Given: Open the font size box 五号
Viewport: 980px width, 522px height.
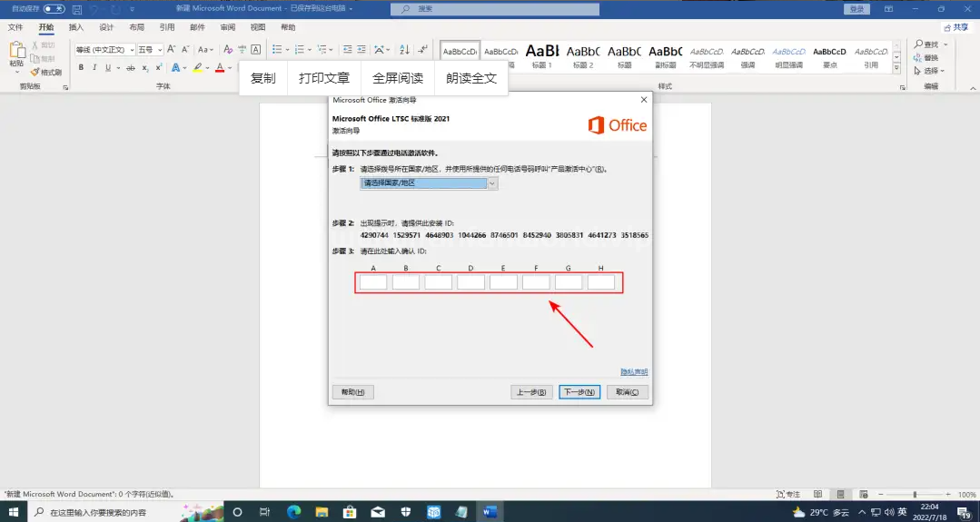Looking at the screenshot, I should click(x=150, y=49).
